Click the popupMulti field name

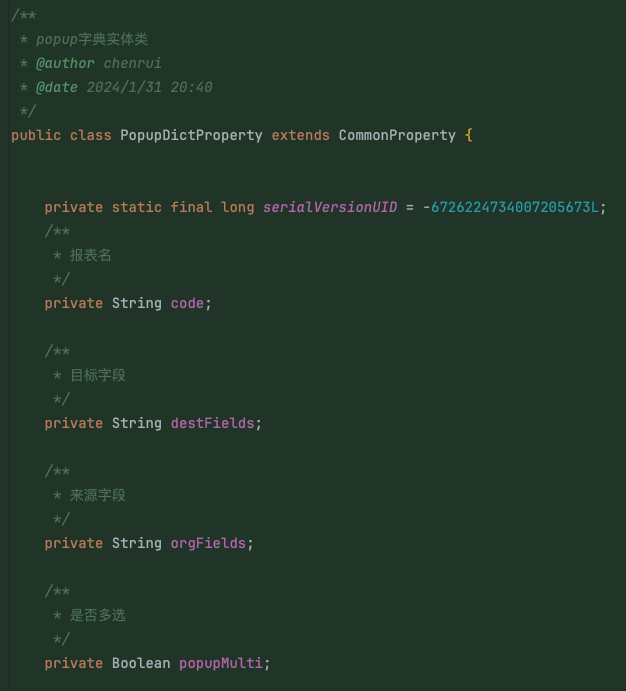coord(221,663)
